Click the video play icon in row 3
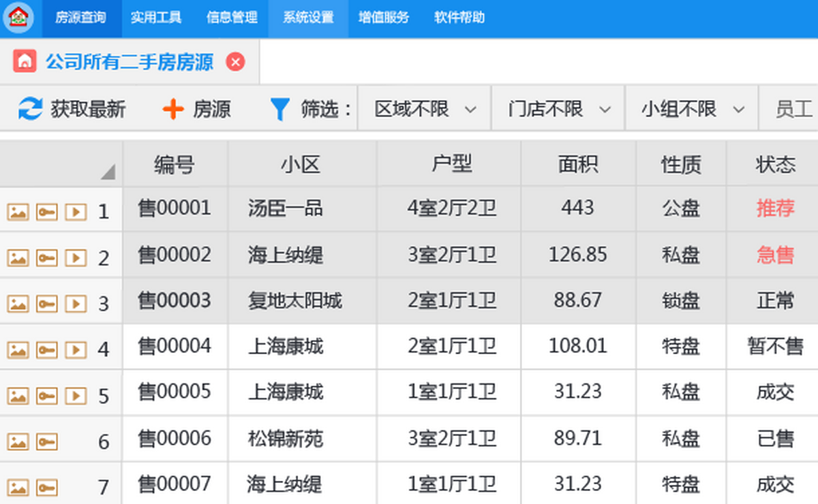Viewport: 818px width, 504px height. (x=76, y=304)
